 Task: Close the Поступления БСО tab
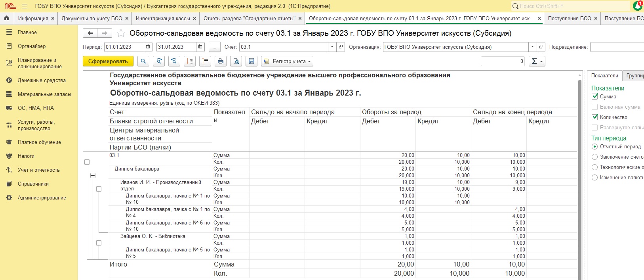point(596,18)
